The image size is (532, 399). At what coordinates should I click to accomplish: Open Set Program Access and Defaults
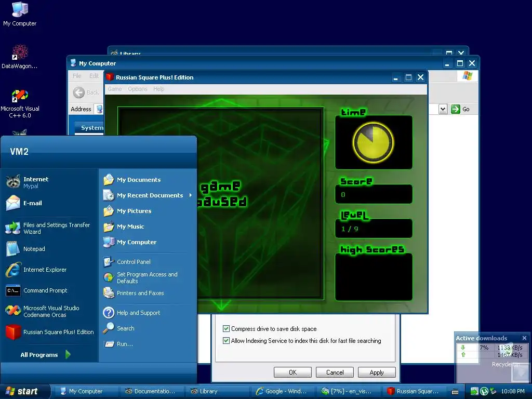tap(148, 277)
